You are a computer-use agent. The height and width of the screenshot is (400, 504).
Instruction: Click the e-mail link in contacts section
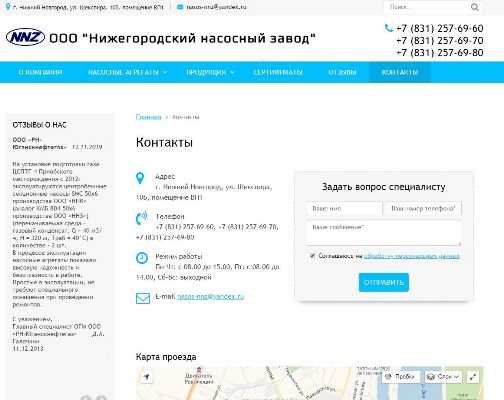pos(211,296)
